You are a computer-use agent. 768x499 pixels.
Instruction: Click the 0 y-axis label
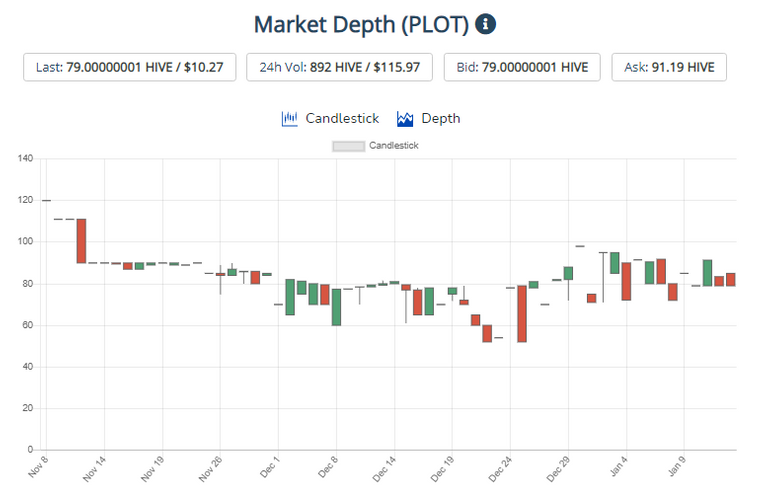coord(30,450)
